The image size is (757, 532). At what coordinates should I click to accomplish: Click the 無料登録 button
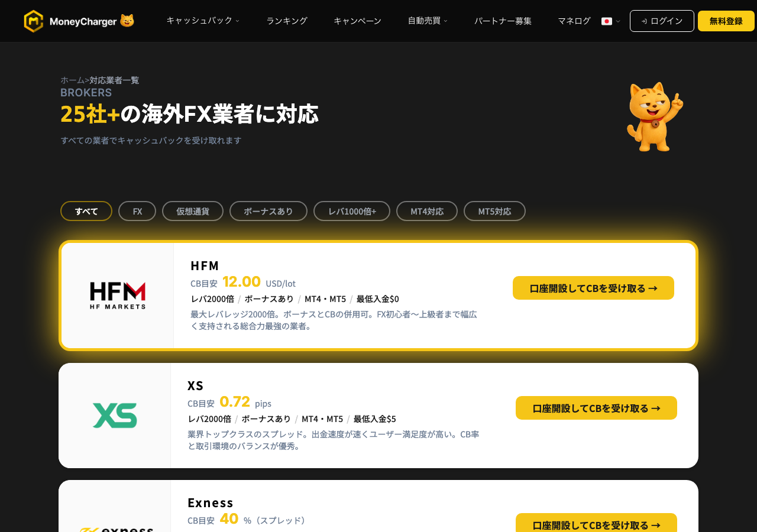tap(726, 21)
